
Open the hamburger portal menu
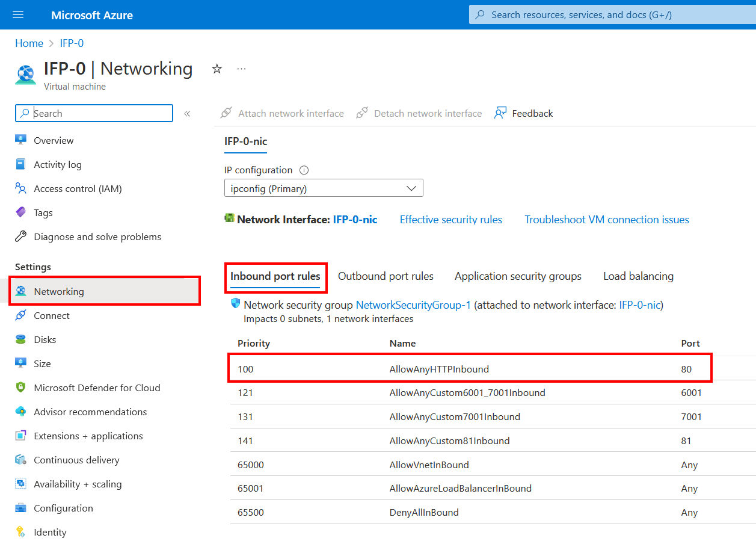pos(18,14)
